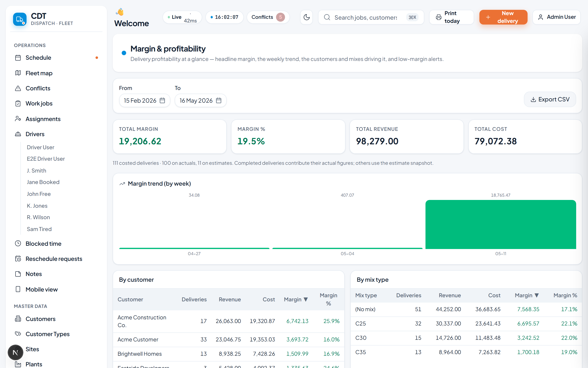Viewport: 588px width, 368px height.
Task: Select John Free in the Drivers list
Action: click(39, 194)
